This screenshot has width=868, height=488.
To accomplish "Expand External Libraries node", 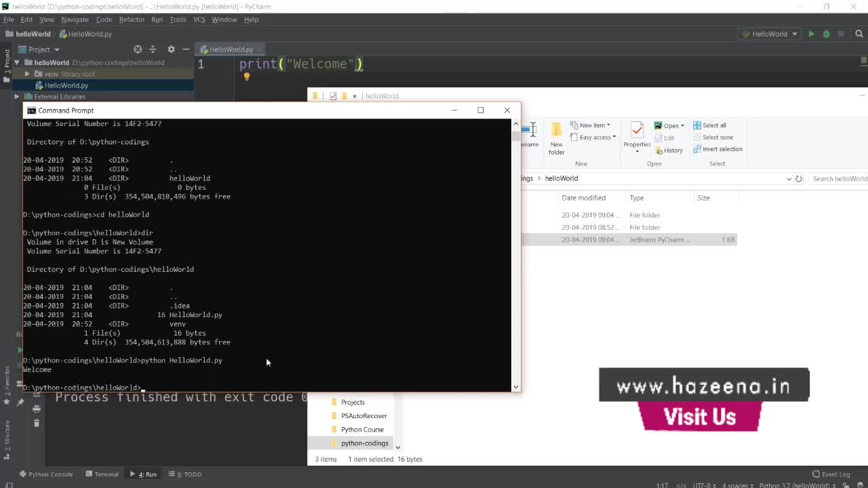I will click(17, 97).
